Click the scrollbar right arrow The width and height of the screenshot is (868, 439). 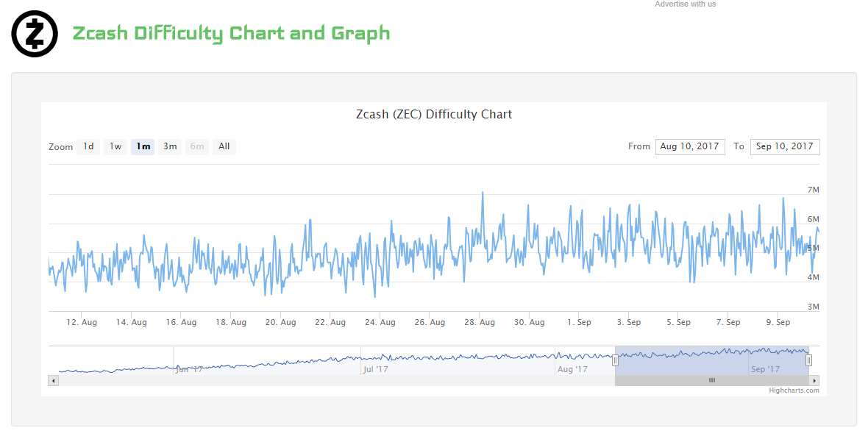tap(814, 380)
